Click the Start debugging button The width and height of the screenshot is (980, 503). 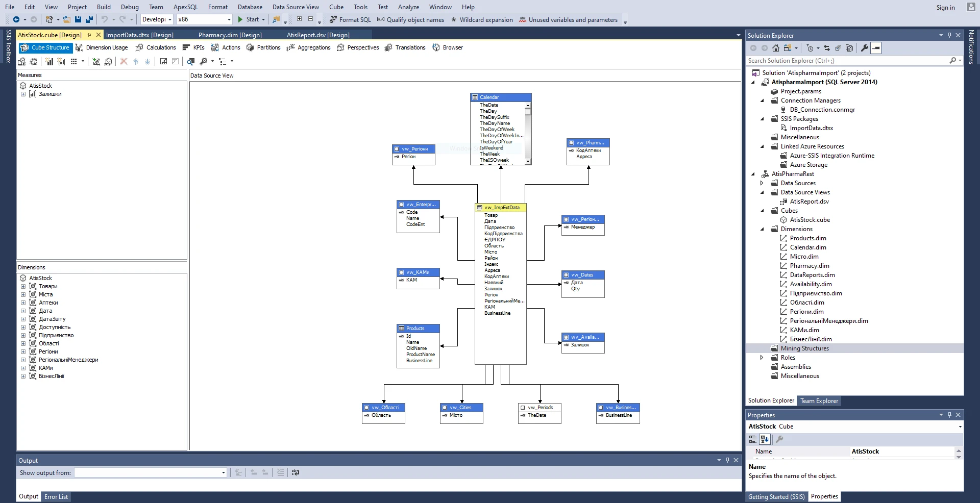pos(249,19)
